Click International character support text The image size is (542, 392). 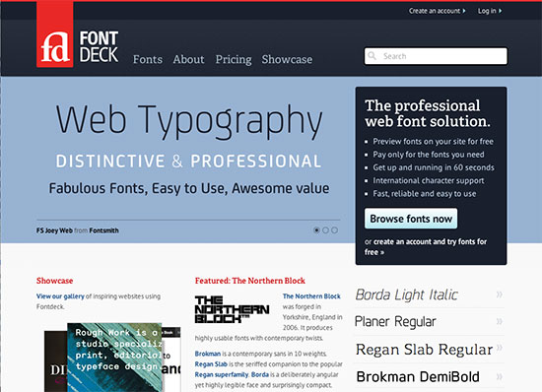pos(429,180)
